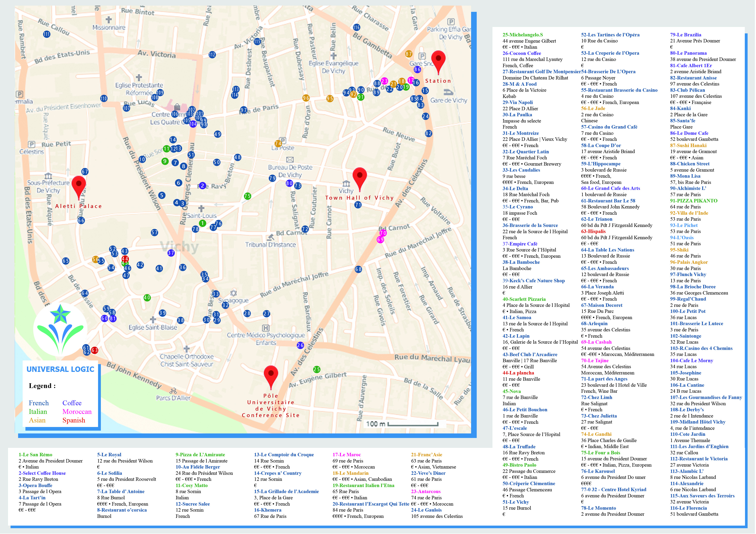Click the '9-Pizza de L'Amiraute' listing
756x534 pixels.
[x=200, y=455]
